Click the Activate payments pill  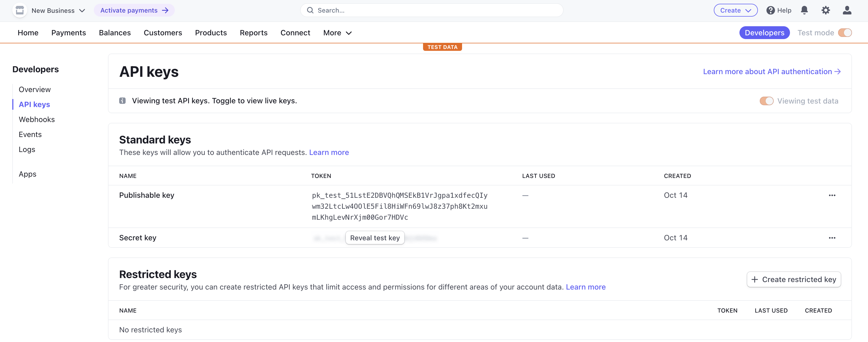tap(134, 10)
